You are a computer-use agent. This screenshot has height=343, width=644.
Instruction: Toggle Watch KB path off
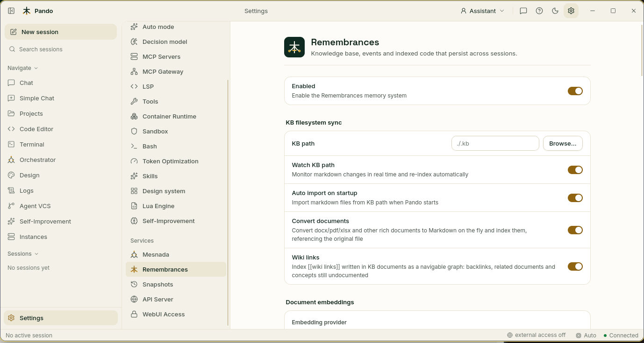click(575, 170)
